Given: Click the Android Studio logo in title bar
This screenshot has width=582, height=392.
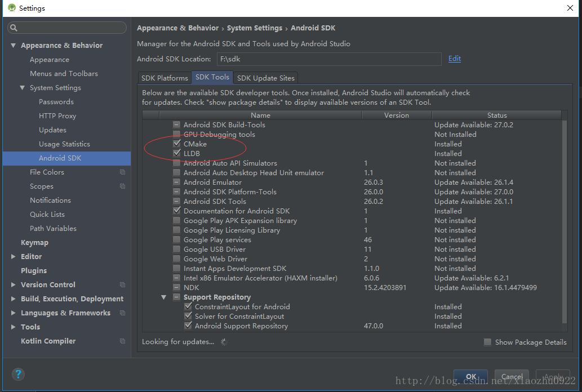Looking at the screenshot, I should click(12, 8).
